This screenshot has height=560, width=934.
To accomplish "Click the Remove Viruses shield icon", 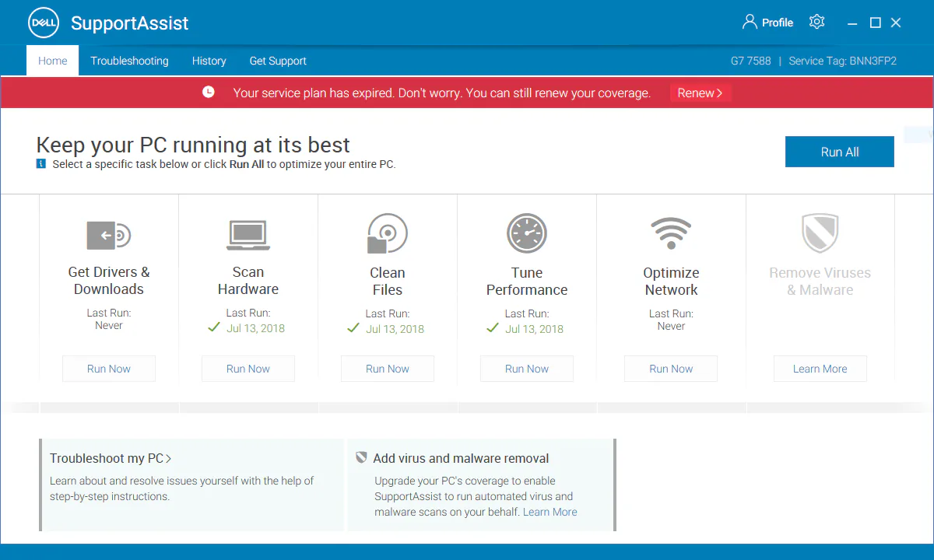I will (x=820, y=233).
